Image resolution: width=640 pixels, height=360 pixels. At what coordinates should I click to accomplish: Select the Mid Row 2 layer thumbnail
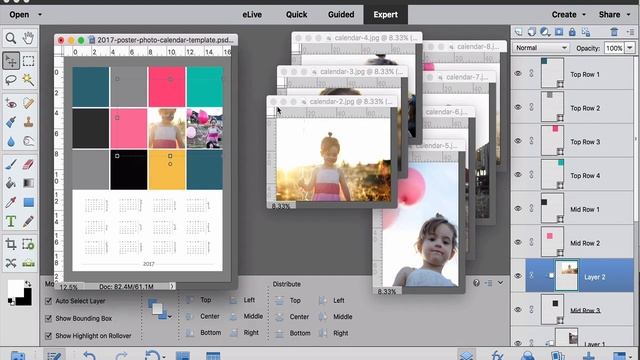pyautogui.click(x=552, y=241)
